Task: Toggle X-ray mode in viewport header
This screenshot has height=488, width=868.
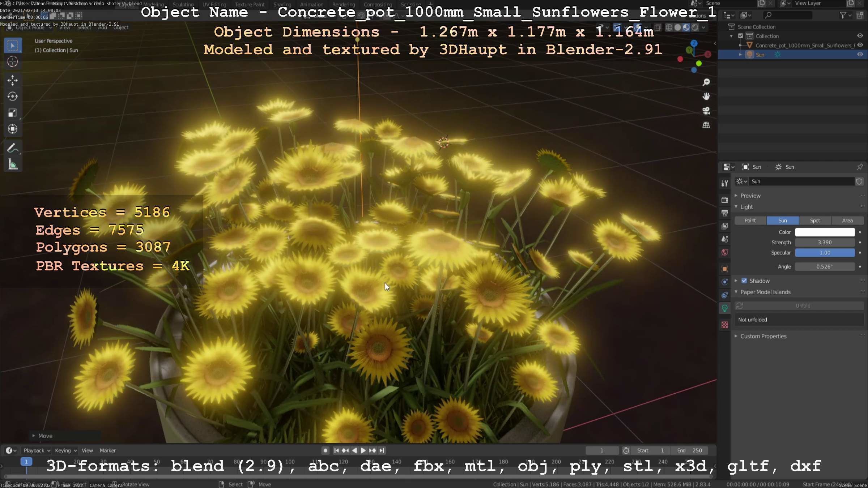Action: tap(658, 27)
